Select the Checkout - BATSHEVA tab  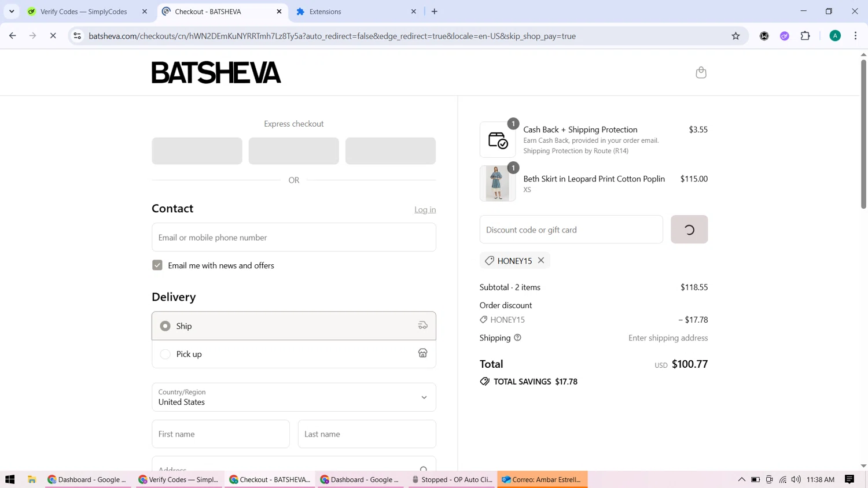(222, 12)
